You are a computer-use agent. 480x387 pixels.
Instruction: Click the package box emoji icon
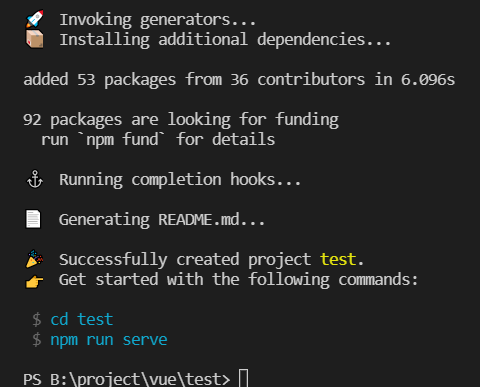pos(35,39)
